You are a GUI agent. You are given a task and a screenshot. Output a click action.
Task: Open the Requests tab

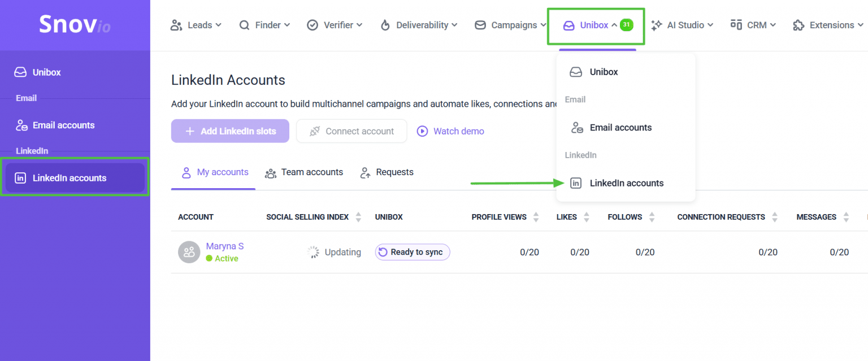[387, 172]
